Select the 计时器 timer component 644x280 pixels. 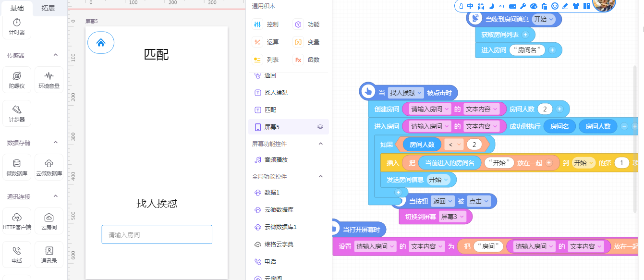pyautogui.click(x=17, y=27)
